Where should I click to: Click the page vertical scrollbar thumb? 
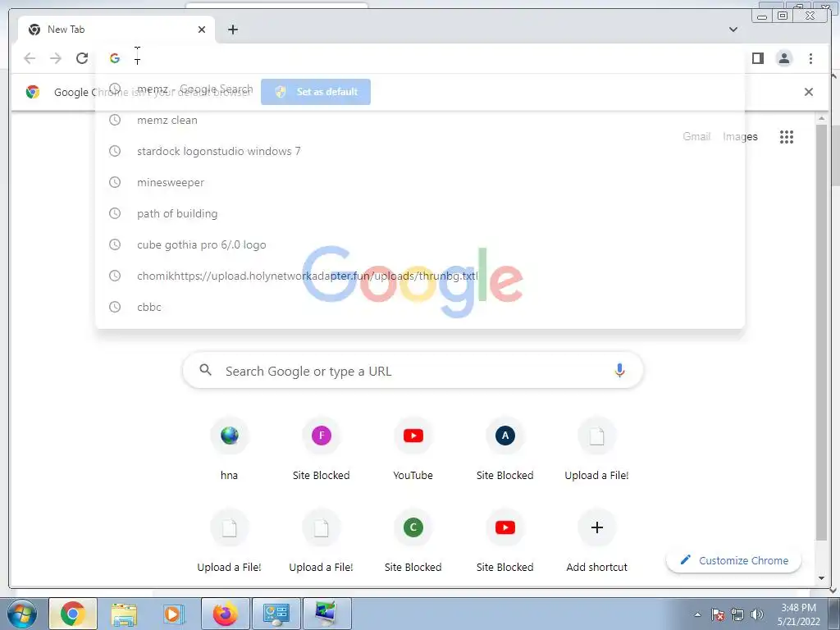click(x=821, y=332)
